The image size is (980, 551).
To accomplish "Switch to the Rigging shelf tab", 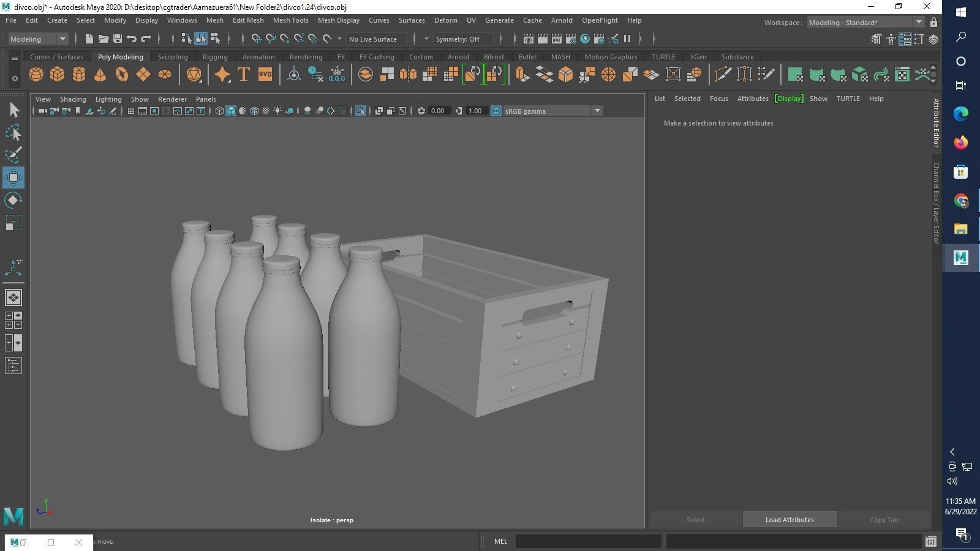I will (x=215, y=57).
